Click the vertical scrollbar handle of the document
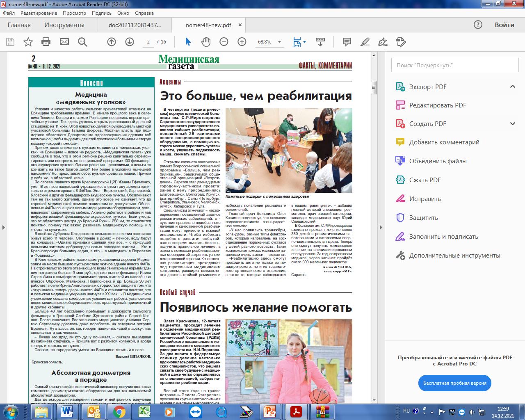Viewport: 525px width, 420px height. 374,88
